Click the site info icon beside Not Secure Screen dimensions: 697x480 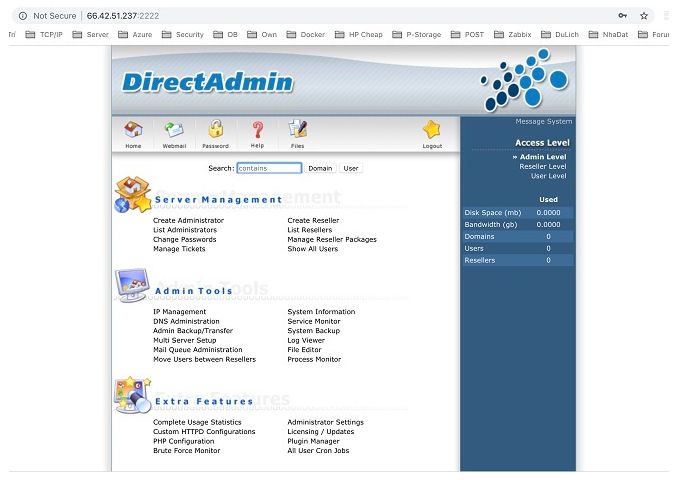point(23,16)
